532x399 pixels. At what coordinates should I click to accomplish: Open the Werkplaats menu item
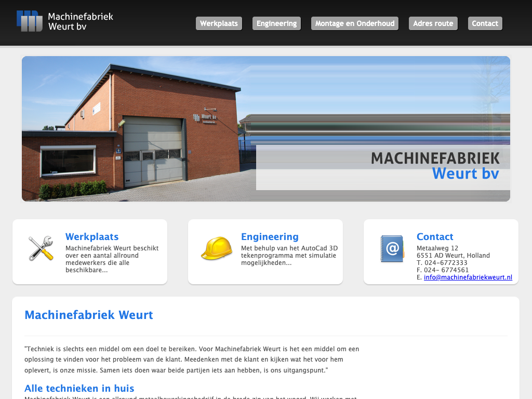tap(219, 23)
